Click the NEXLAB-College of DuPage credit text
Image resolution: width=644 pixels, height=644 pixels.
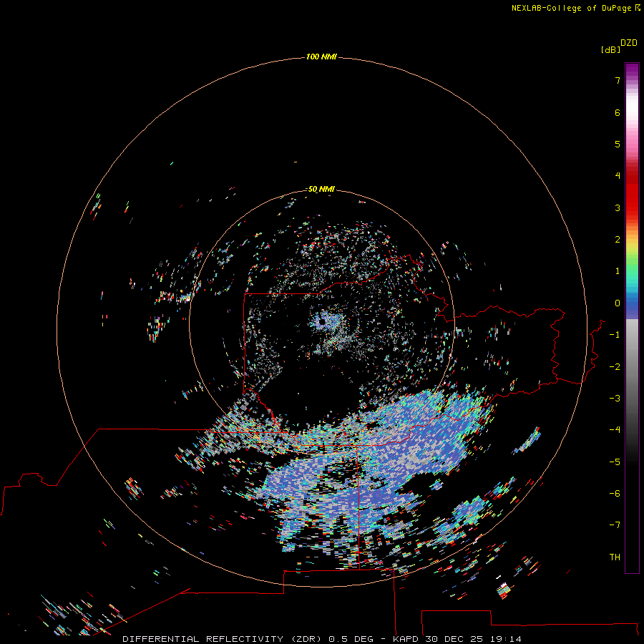(x=571, y=8)
